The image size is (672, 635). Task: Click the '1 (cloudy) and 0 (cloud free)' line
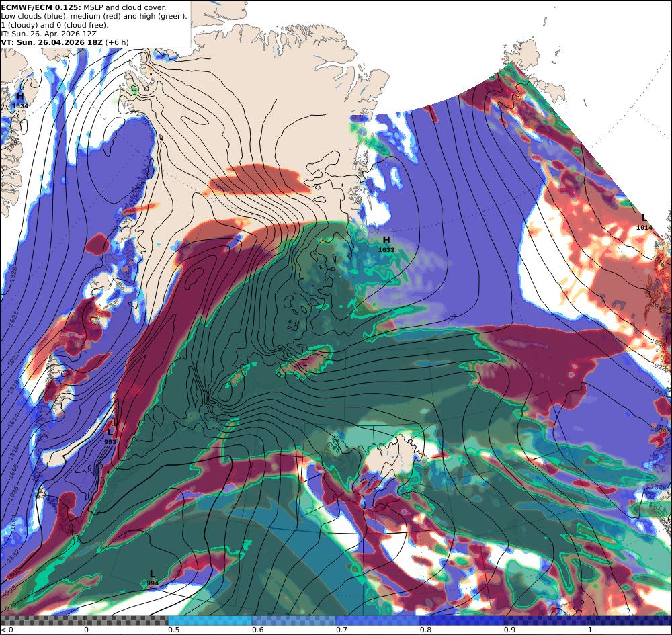(x=55, y=25)
